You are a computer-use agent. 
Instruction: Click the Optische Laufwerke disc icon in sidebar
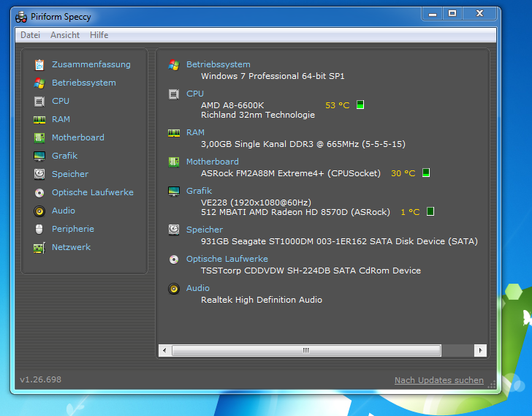pos(39,193)
